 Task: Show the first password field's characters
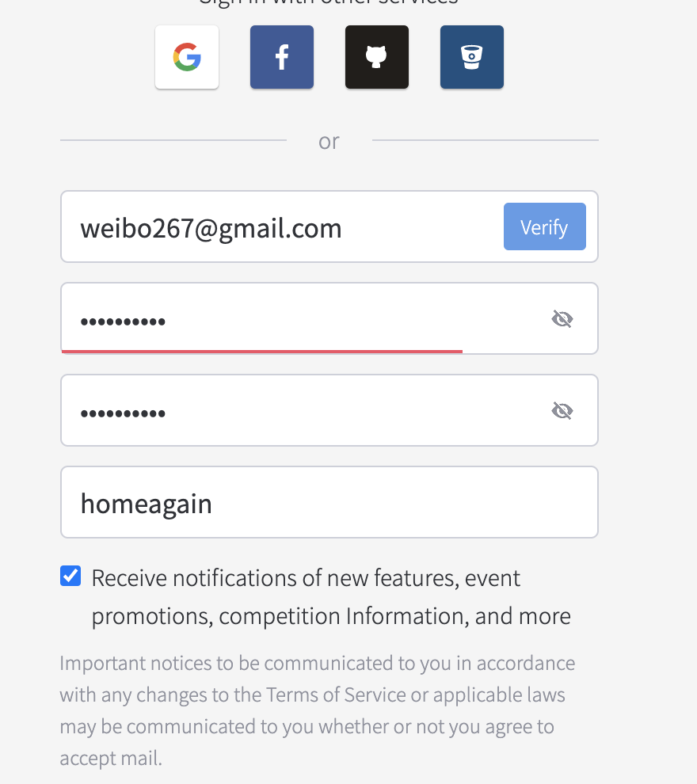click(x=562, y=319)
